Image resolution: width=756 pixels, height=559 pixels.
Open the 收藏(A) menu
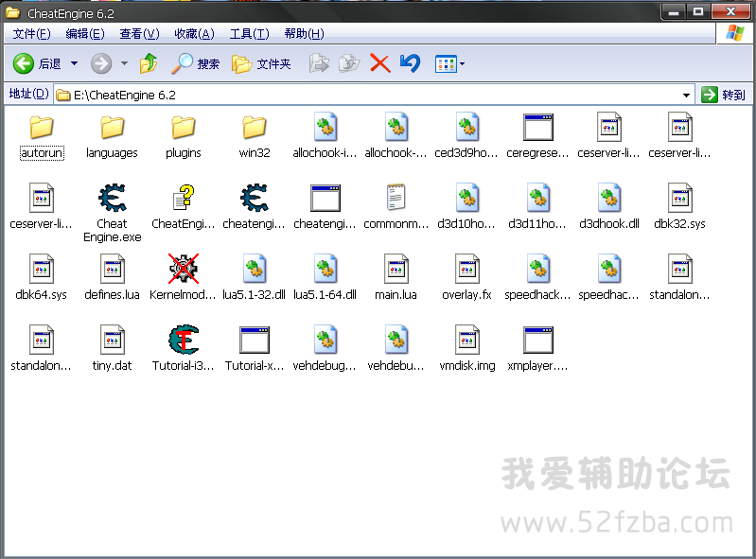[194, 34]
